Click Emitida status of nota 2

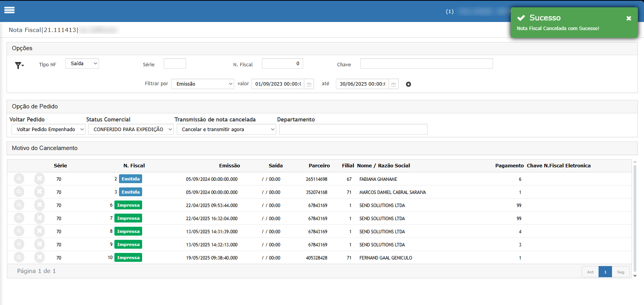pos(131,179)
